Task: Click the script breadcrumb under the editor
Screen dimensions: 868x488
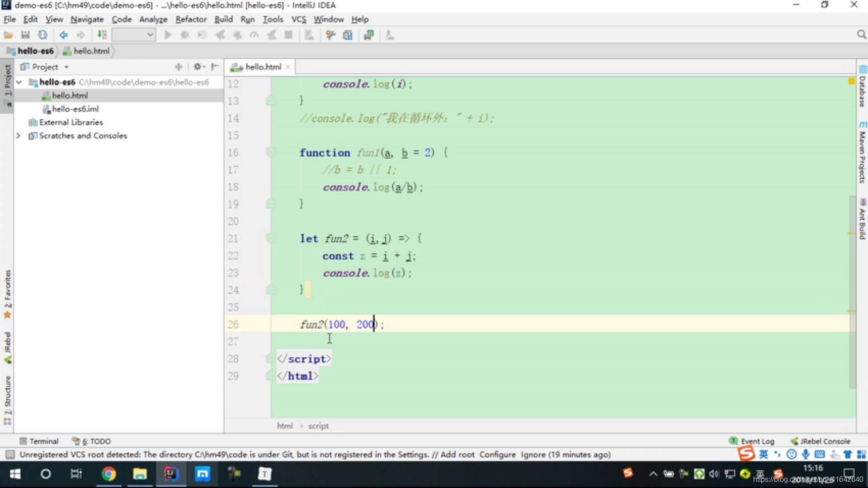Action: pos(318,426)
